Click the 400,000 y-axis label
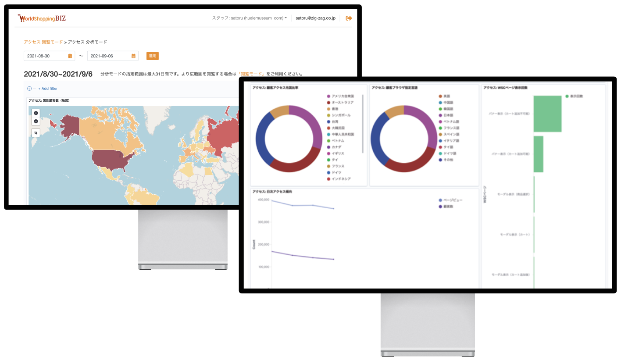The width and height of the screenshot is (621, 364). point(263,200)
